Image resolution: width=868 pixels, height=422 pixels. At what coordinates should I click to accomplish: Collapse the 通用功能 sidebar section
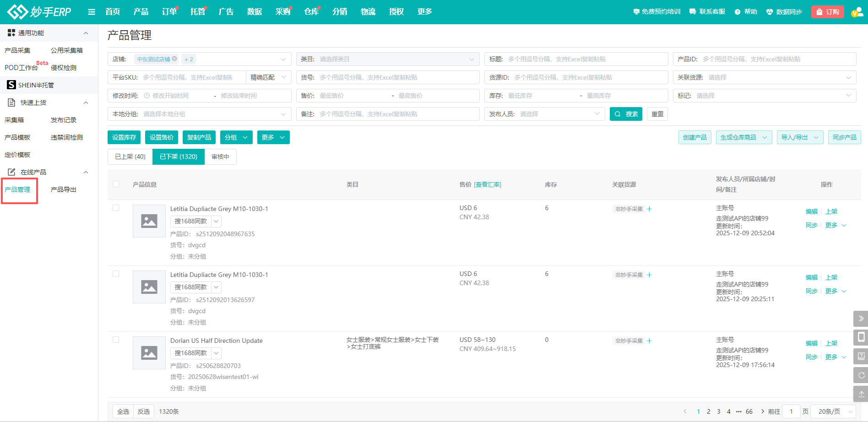click(86, 33)
